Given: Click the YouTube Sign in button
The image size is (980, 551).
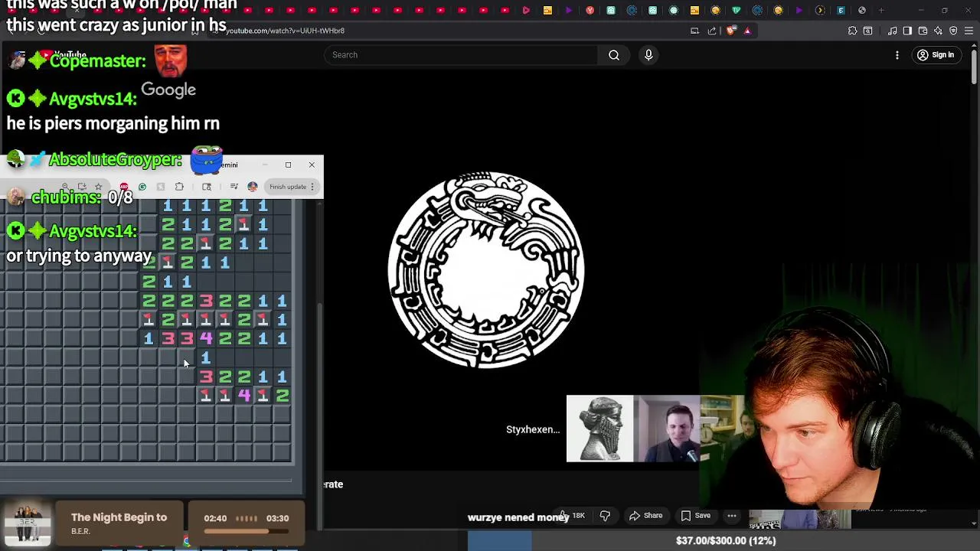Looking at the screenshot, I should (936, 55).
